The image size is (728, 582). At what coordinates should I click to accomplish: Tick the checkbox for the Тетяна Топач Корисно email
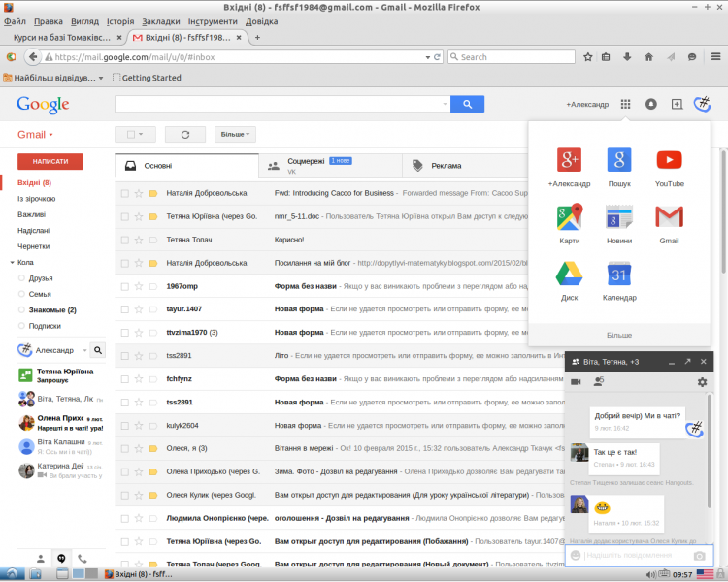124,238
